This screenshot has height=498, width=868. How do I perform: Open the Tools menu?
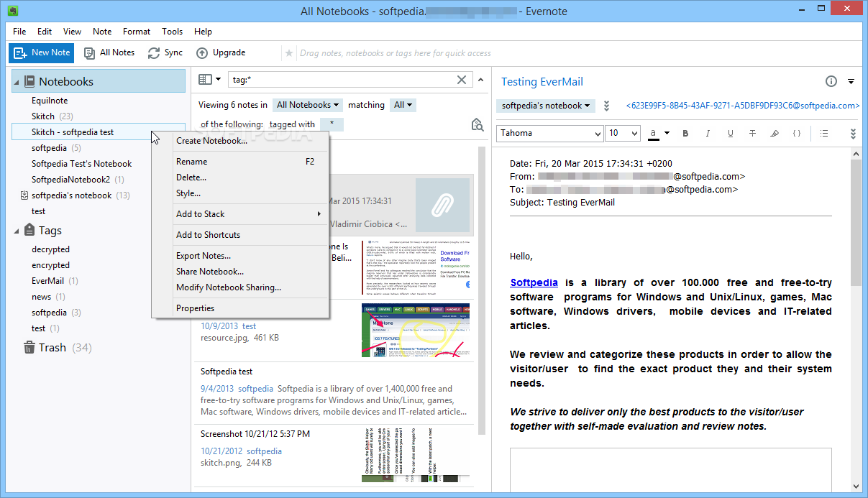[173, 32]
